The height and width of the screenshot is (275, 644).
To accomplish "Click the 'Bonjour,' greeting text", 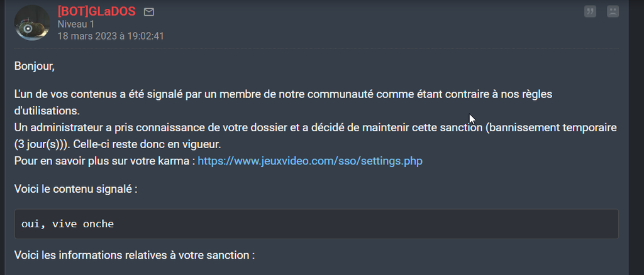I will coord(35,66).
